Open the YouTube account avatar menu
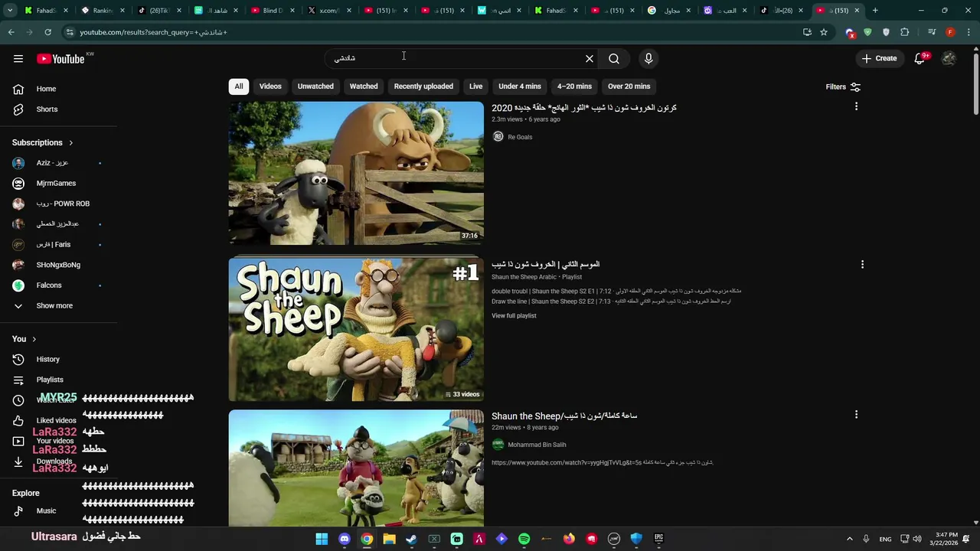Screen dimensions: 980x551 point(949,58)
